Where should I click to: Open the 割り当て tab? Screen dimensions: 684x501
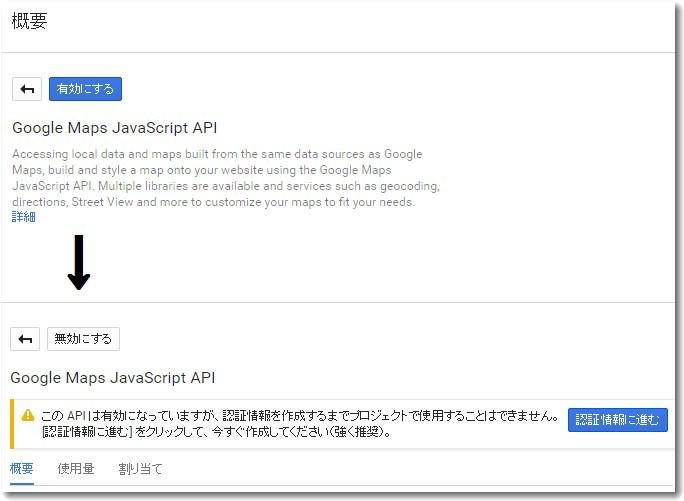(x=140, y=469)
